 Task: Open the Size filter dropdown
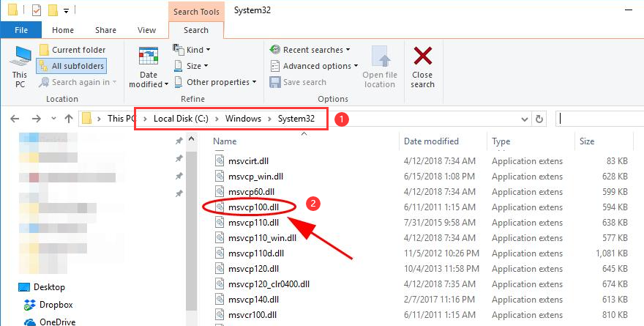pos(192,66)
